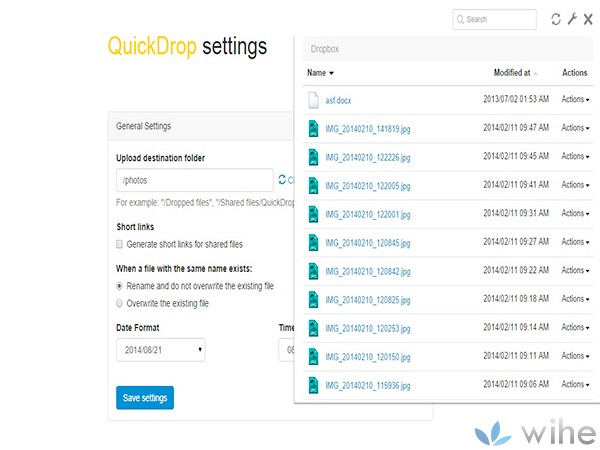
Task: Open Actions menu for IMG_20140210_120825.jpg
Action: point(575,299)
